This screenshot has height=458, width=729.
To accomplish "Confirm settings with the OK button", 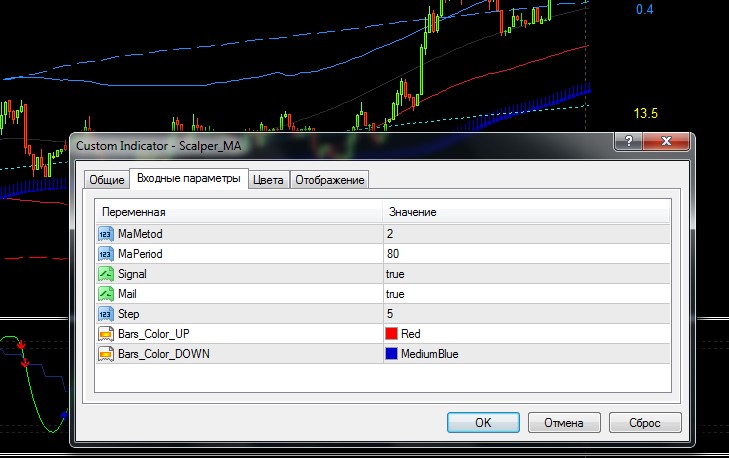I will coord(483,422).
